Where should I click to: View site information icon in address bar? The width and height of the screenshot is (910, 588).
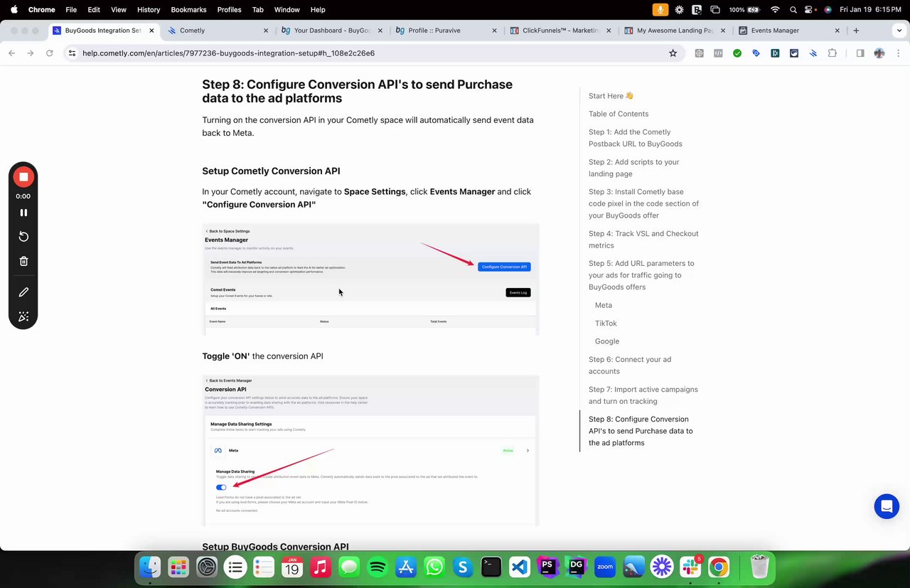[72, 53]
